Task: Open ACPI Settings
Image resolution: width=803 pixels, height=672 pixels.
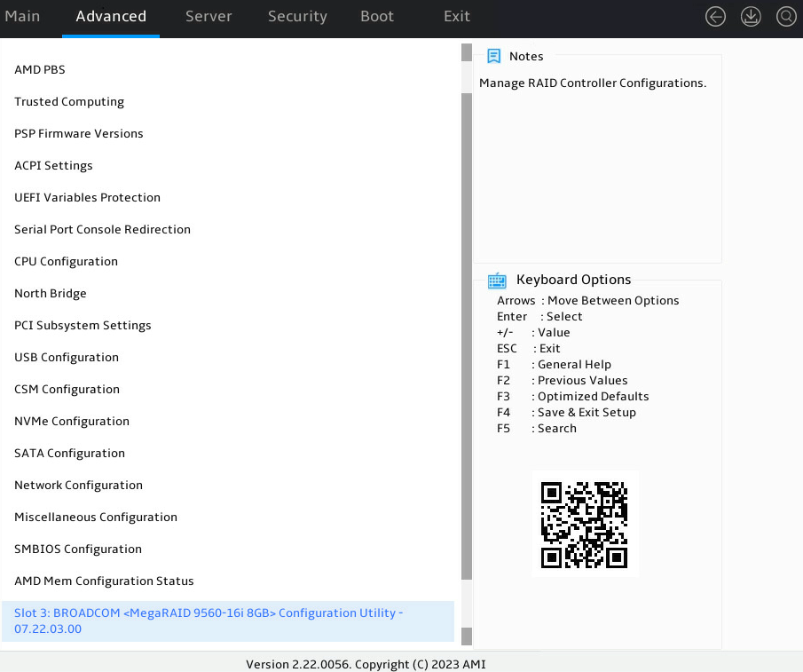Action: click(x=54, y=166)
